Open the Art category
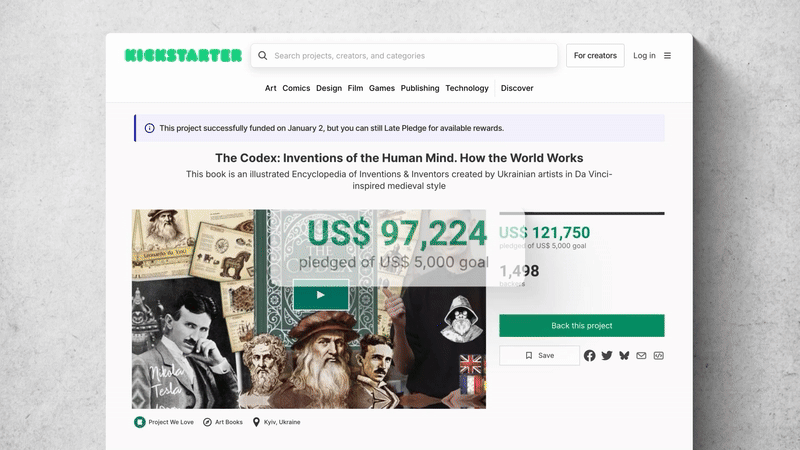The image size is (800, 450). pos(270,88)
